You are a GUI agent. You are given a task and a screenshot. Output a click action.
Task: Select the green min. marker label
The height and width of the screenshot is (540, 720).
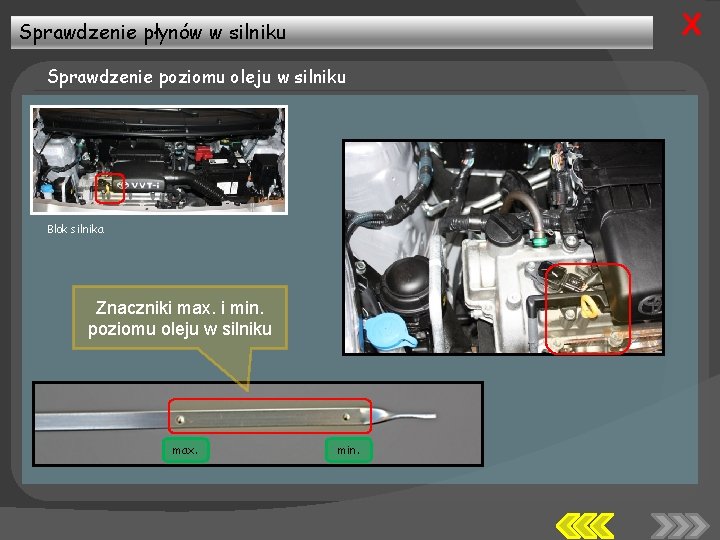coord(349,450)
